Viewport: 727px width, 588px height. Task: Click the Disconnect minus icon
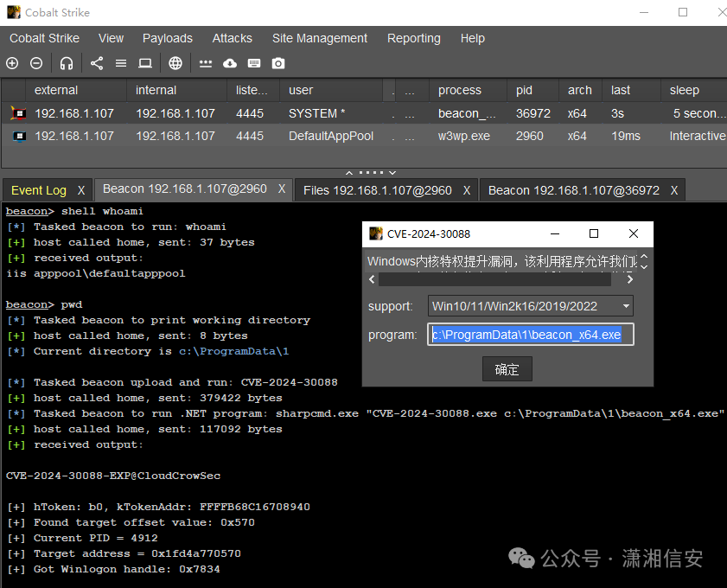pyautogui.click(x=36, y=63)
